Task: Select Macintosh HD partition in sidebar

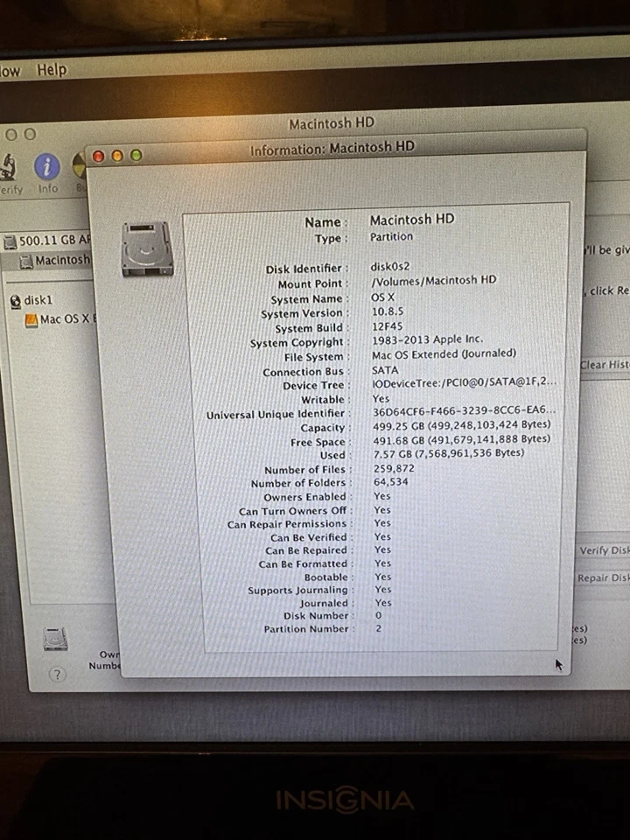Action: click(x=54, y=261)
